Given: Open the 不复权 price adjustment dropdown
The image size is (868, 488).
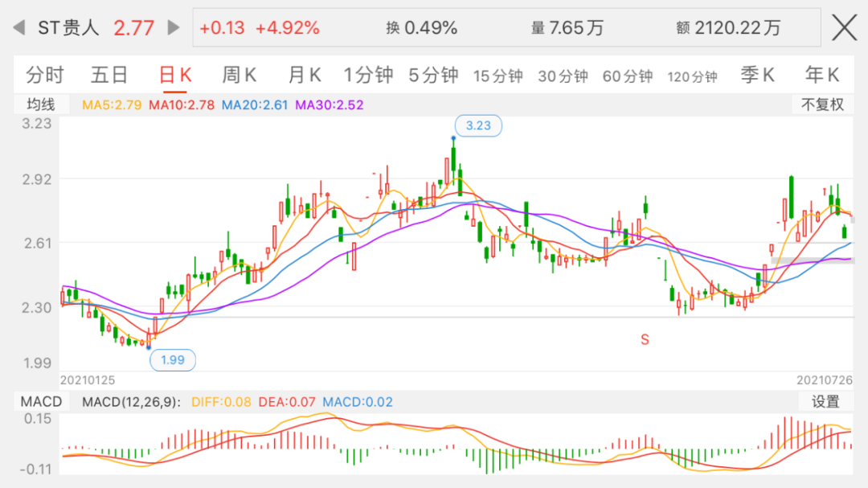Looking at the screenshot, I should click(x=822, y=105).
